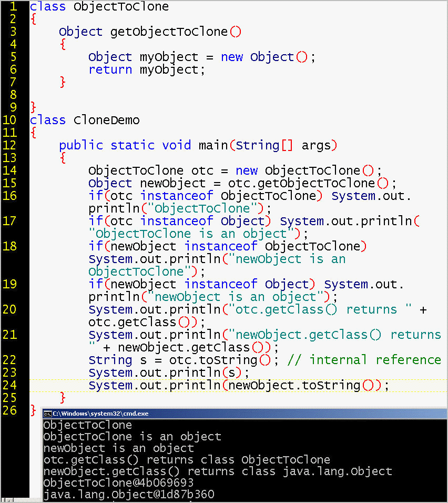Screen dimensions: 448x503
Task: Click closing brace on line 25
Action: click(63, 398)
